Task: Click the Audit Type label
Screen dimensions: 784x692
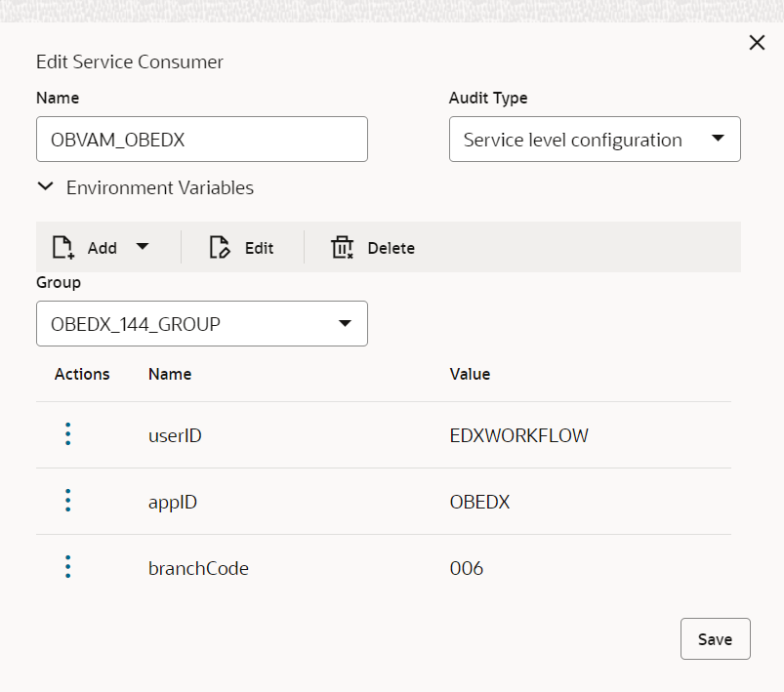Action: 488,98
